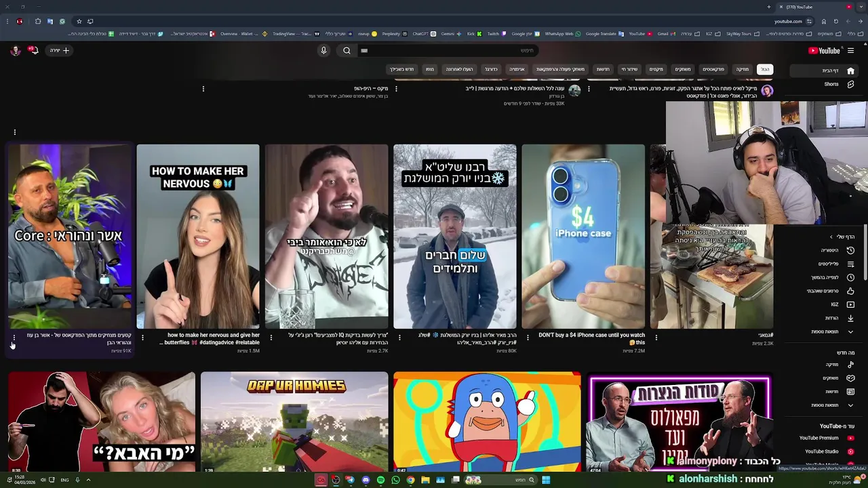Select the Podcasts (פודקאסטים) filter chip
868x488 pixels.
[713, 69]
